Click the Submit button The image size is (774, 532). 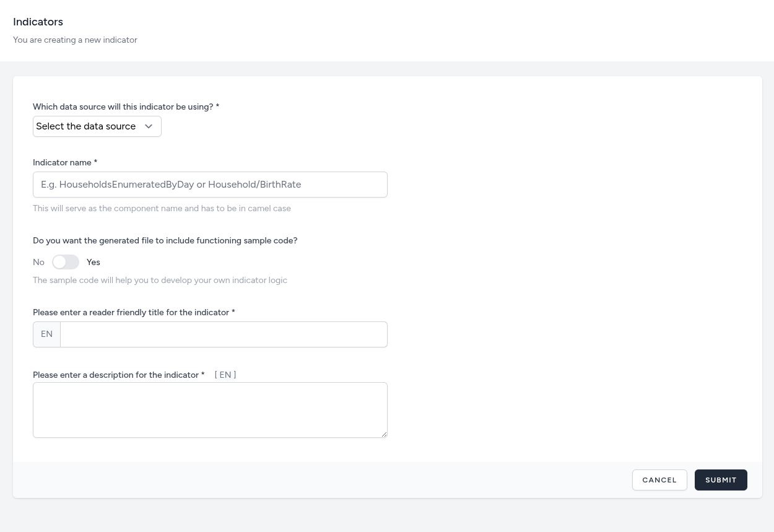click(x=721, y=480)
